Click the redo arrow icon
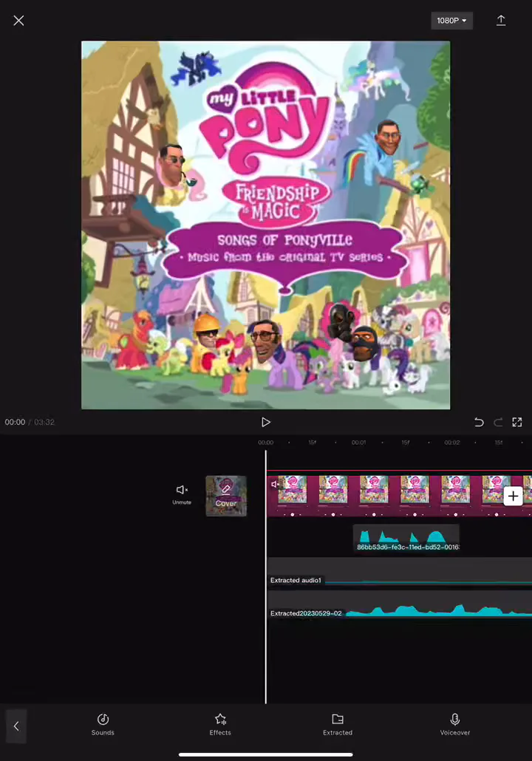The height and width of the screenshot is (761, 532). point(498,422)
